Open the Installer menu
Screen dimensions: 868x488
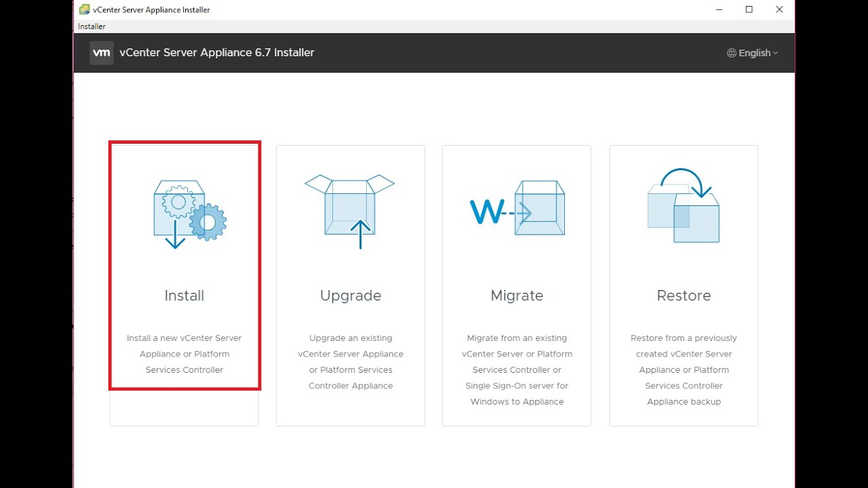point(92,26)
